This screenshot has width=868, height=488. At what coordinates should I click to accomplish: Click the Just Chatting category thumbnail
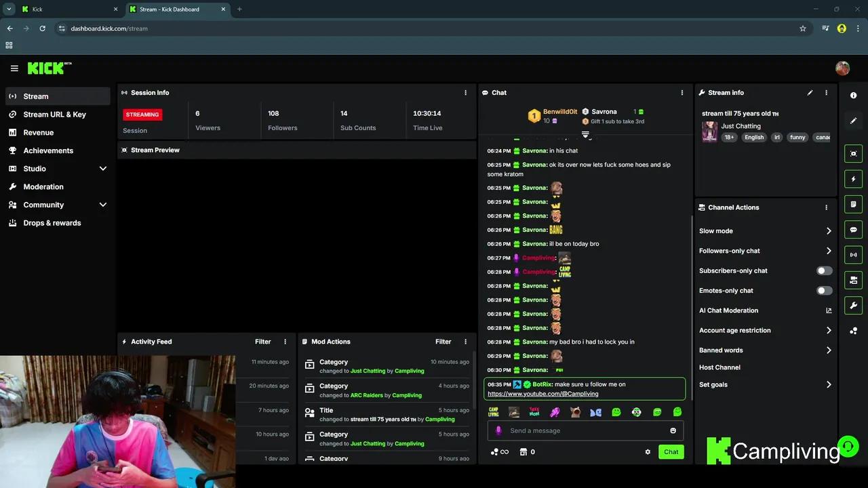(709, 131)
